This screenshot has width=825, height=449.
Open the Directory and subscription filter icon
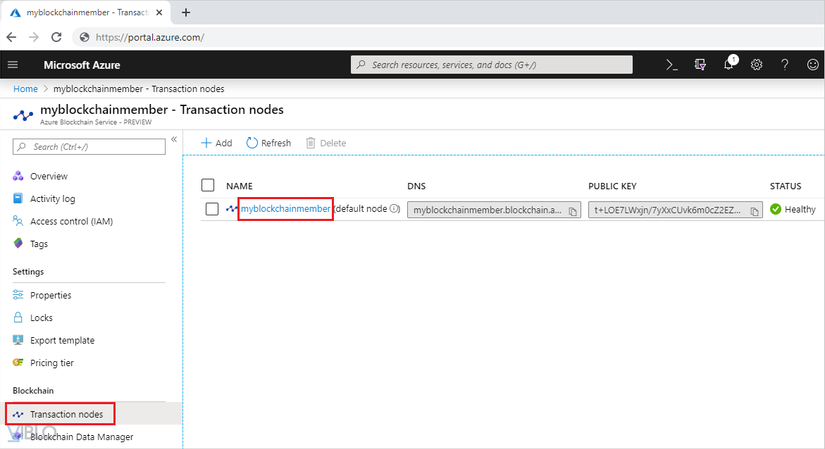point(700,65)
